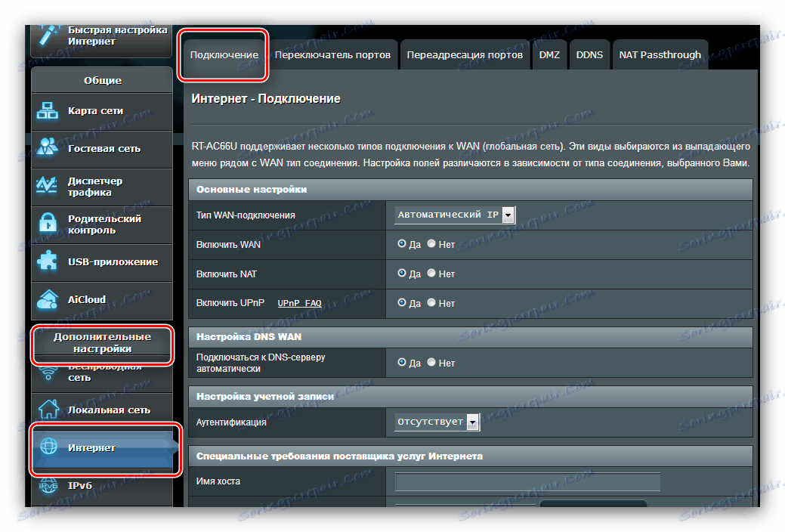Open the Подключение tab
The image size is (785, 532).
tap(224, 54)
